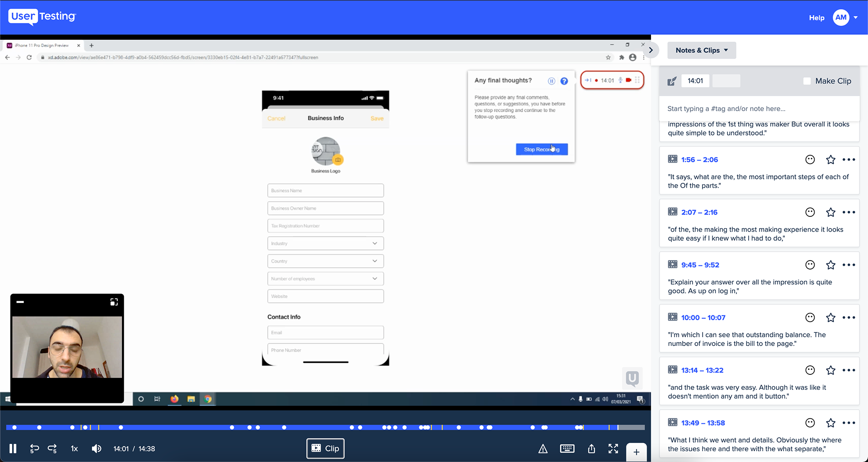Viewport: 868px width, 462px height.
Task: Click the Clip button in player bar
Action: [325, 448]
